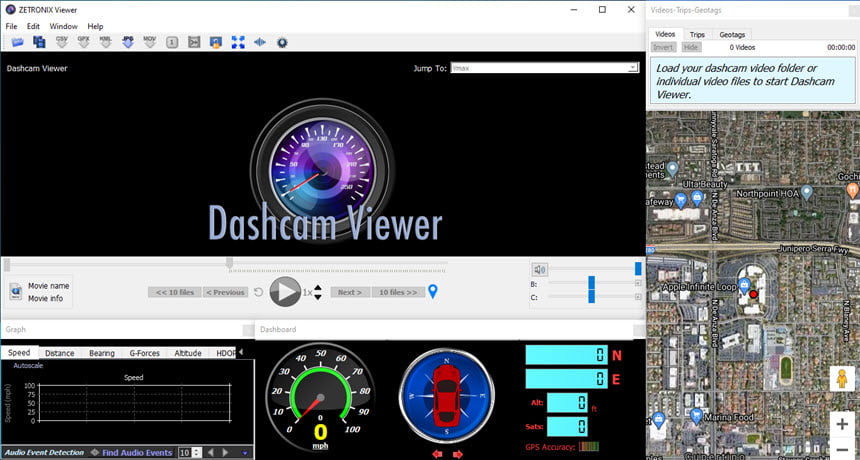860x460 pixels.
Task: Click the toolbar icon showing number 1
Action: click(172, 42)
